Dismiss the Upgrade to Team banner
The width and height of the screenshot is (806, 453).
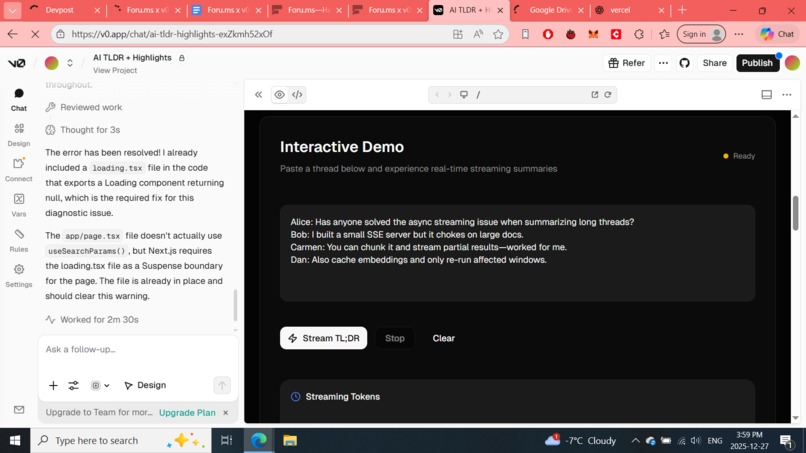pyautogui.click(x=226, y=412)
